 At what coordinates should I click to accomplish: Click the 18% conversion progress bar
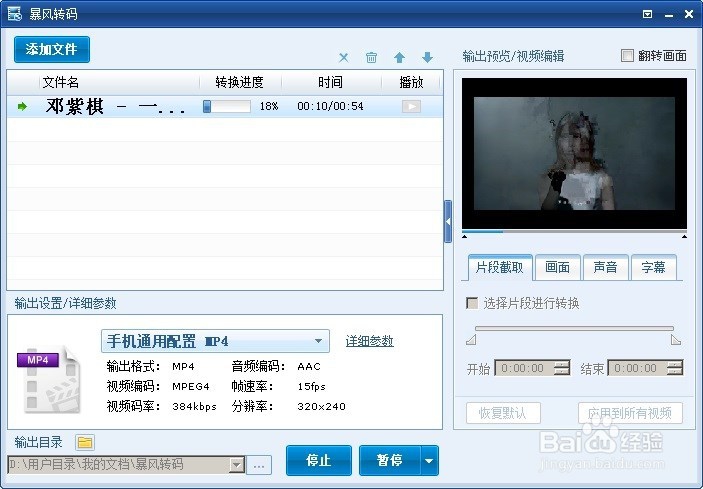click(226, 106)
